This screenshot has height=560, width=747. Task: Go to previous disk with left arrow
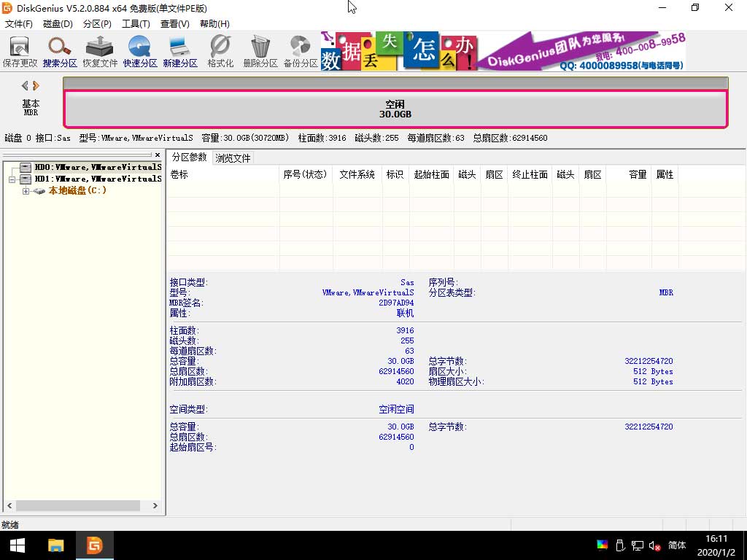pos(25,86)
